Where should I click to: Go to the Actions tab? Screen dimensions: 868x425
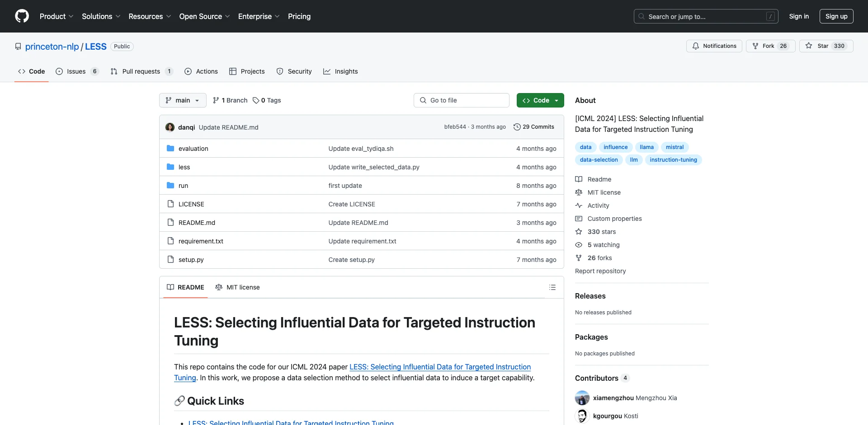201,71
